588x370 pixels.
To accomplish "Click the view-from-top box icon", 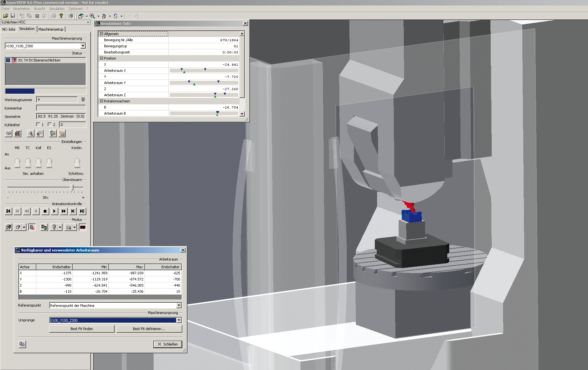I will (x=104, y=16).
